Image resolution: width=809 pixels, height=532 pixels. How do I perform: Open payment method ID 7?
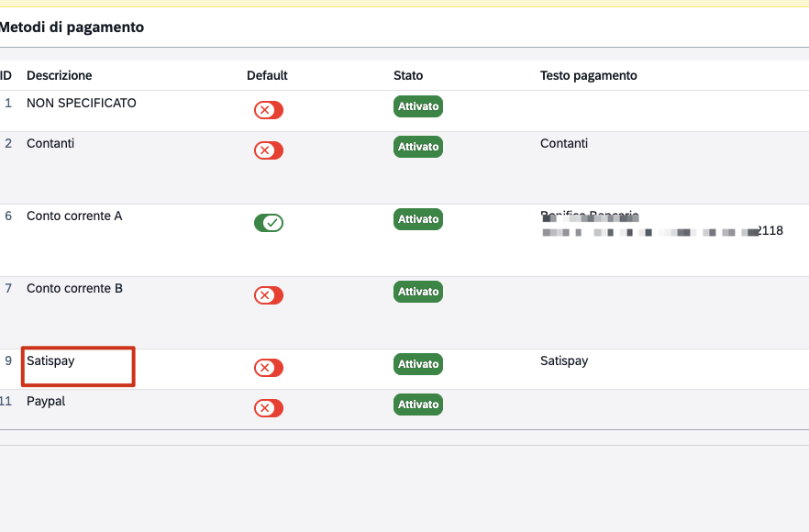pyautogui.click(x=8, y=288)
